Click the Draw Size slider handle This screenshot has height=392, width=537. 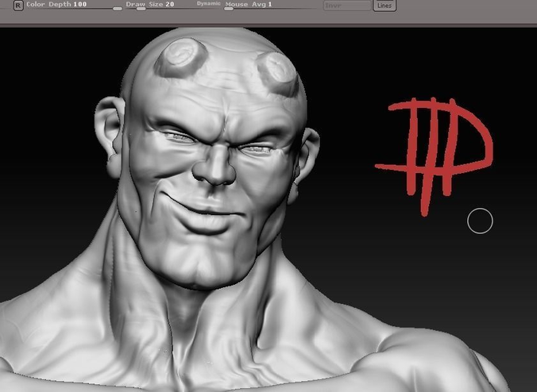pyautogui.click(x=141, y=9)
